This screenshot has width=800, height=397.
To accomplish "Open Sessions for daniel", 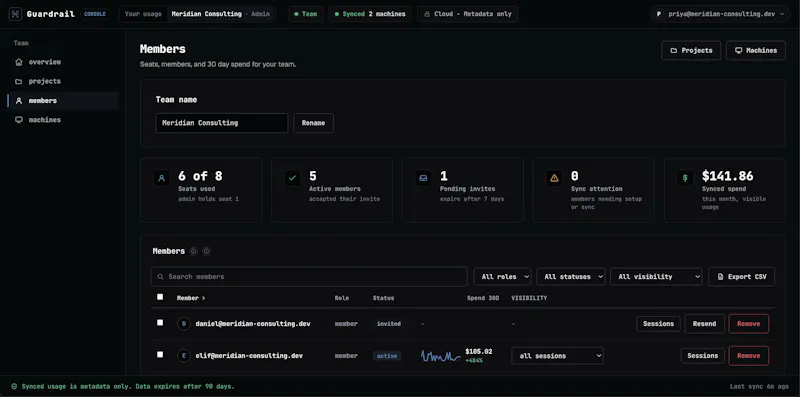I will tap(658, 324).
